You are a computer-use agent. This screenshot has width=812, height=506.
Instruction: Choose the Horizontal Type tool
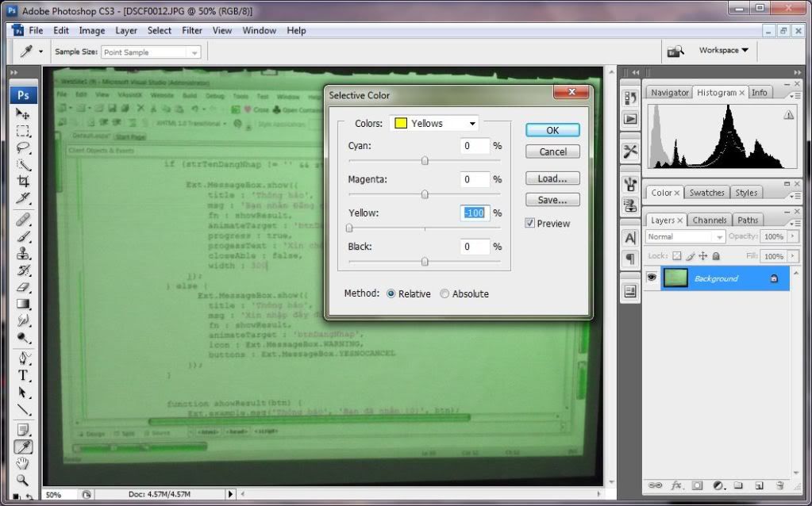(x=23, y=375)
